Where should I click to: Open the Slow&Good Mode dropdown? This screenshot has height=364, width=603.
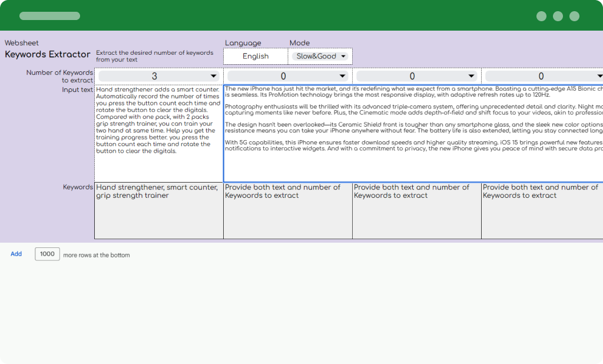pyautogui.click(x=320, y=56)
